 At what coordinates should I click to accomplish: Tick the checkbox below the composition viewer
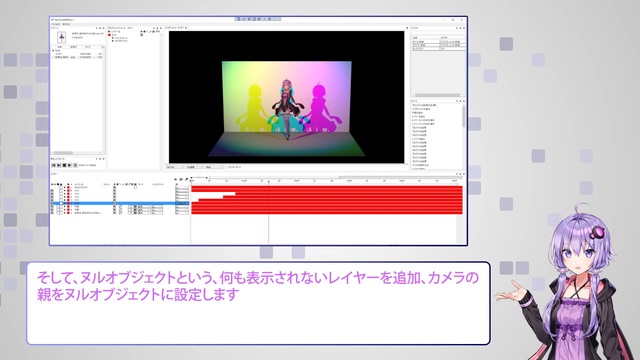pos(227,167)
